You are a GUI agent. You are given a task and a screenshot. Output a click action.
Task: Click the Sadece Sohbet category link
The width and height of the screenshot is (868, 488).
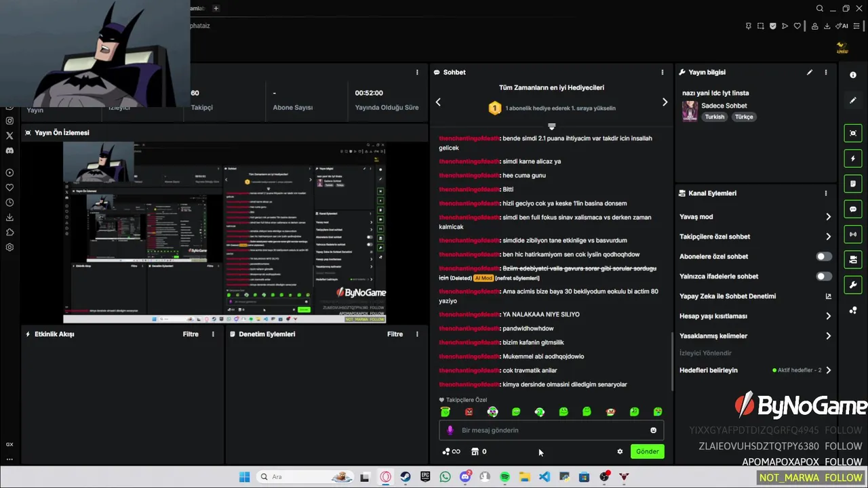[x=724, y=106]
